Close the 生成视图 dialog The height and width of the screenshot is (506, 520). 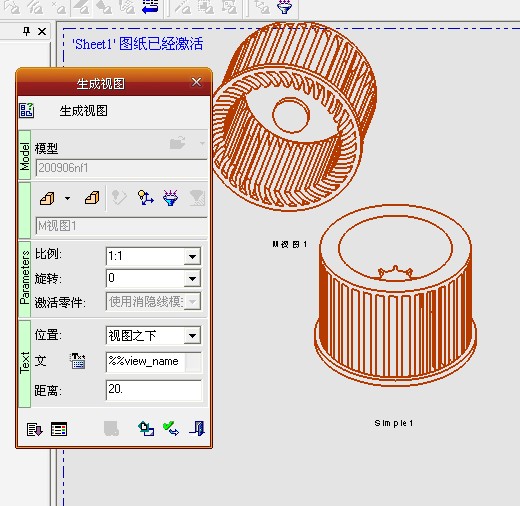click(196, 82)
